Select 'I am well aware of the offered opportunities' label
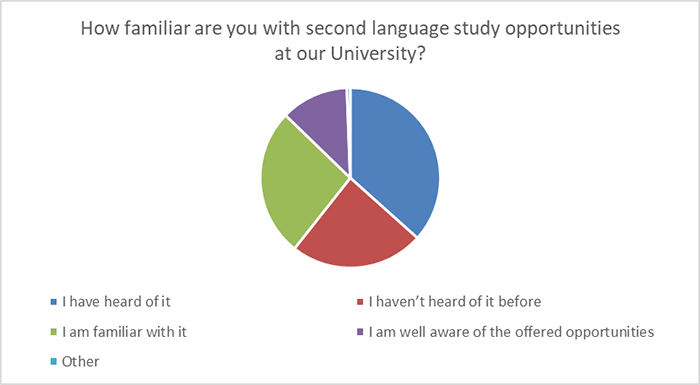This screenshot has height=385, width=700. (512, 332)
